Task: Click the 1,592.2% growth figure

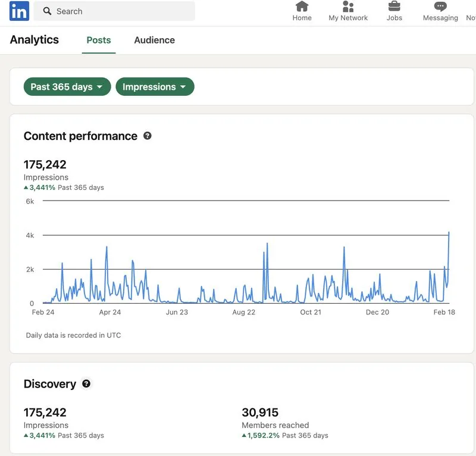Action: pos(263,435)
